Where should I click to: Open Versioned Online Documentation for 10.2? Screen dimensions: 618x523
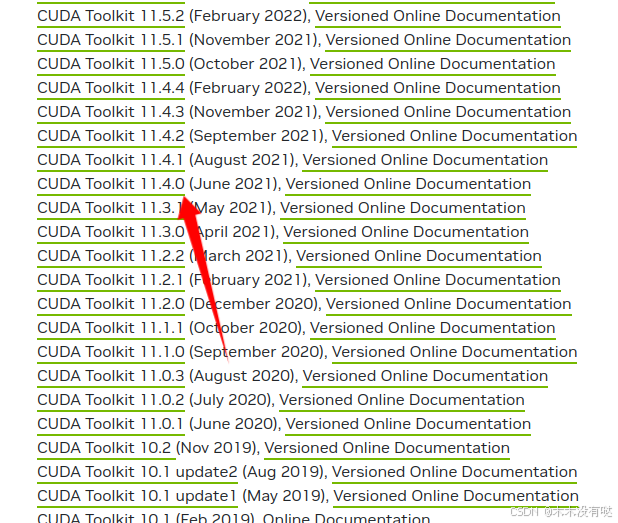coord(387,449)
